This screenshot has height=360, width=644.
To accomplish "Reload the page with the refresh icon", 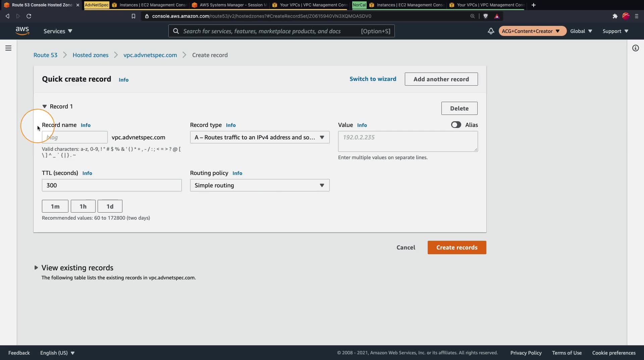I will tap(29, 16).
